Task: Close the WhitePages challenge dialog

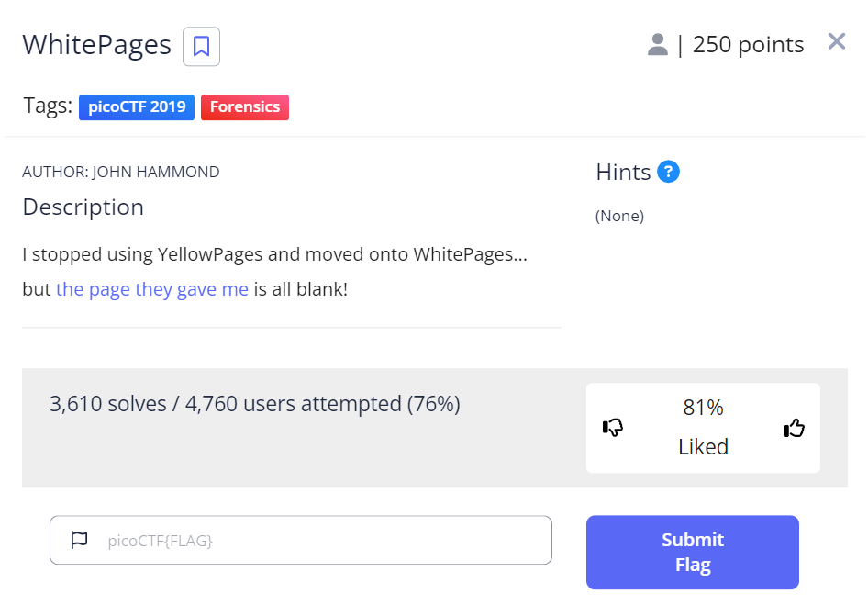Action: click(836, 41)
